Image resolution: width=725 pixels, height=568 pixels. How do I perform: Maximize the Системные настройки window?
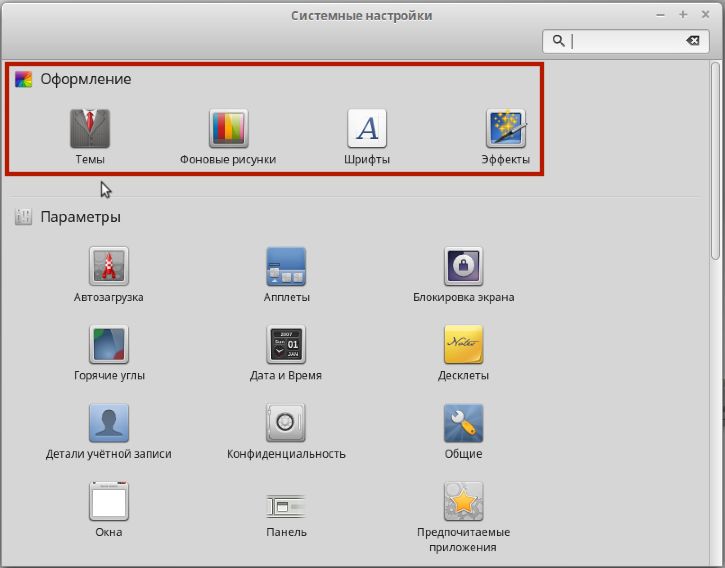[x=683, y=15]
